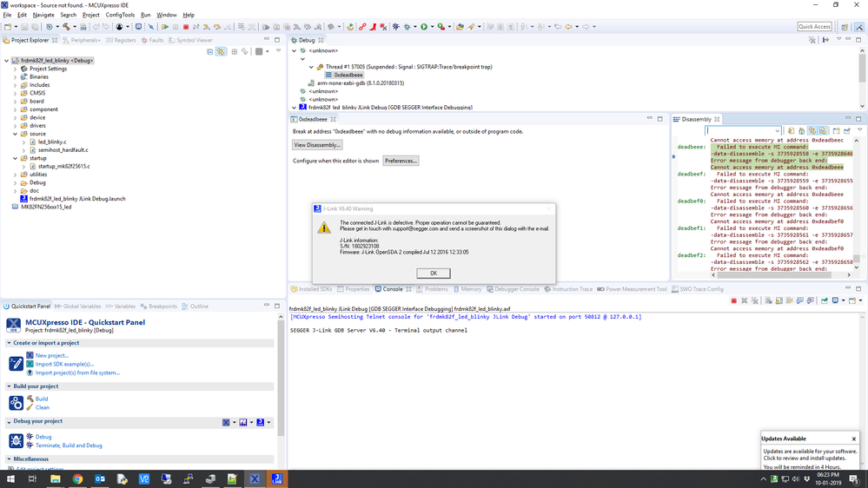
Task: Click the View Disassembly button
Action: tap(317, 145)
